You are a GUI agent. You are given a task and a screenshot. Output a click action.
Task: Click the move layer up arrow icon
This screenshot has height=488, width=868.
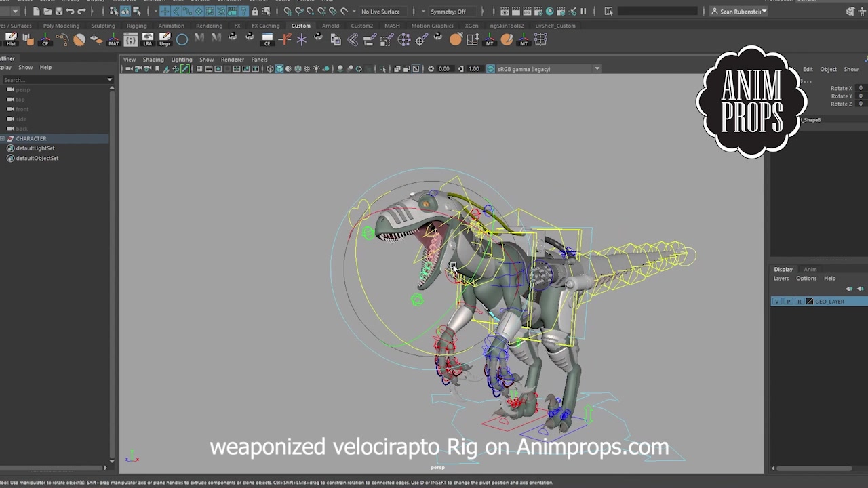click(849, 289)
